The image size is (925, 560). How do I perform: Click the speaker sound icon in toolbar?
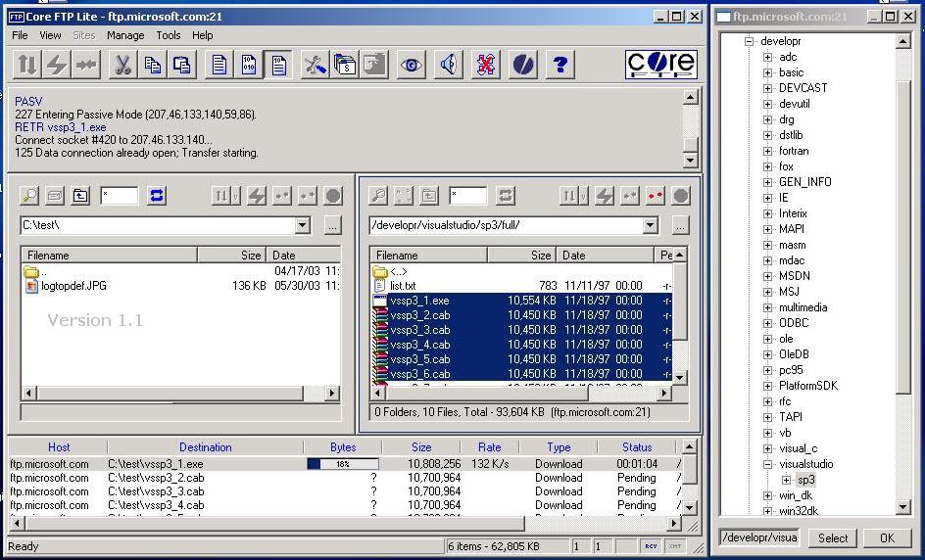click(449, 65)
